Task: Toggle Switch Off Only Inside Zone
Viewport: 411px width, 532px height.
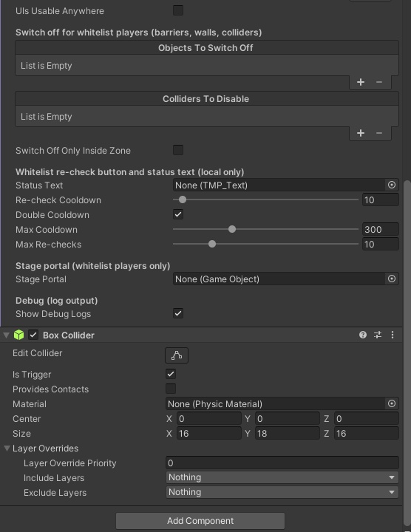Action: point(178,150)
